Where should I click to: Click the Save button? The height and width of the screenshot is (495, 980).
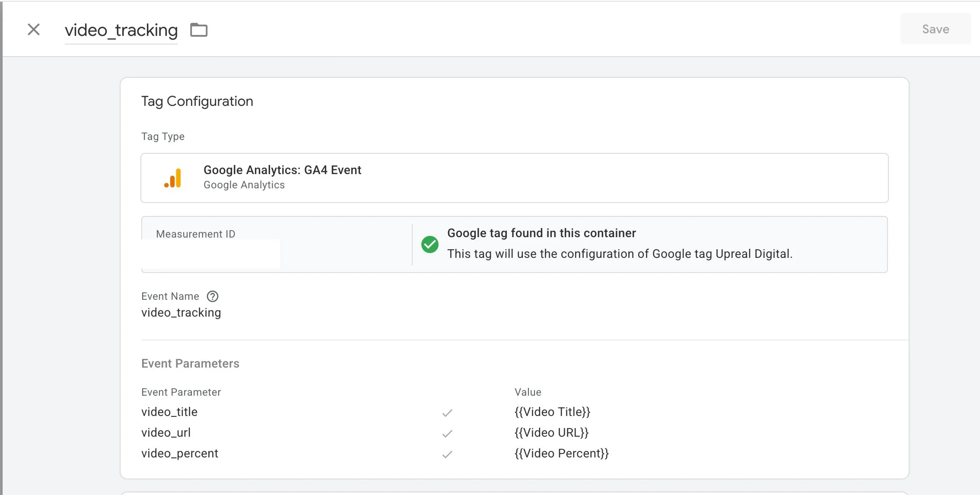pos(935,29)
